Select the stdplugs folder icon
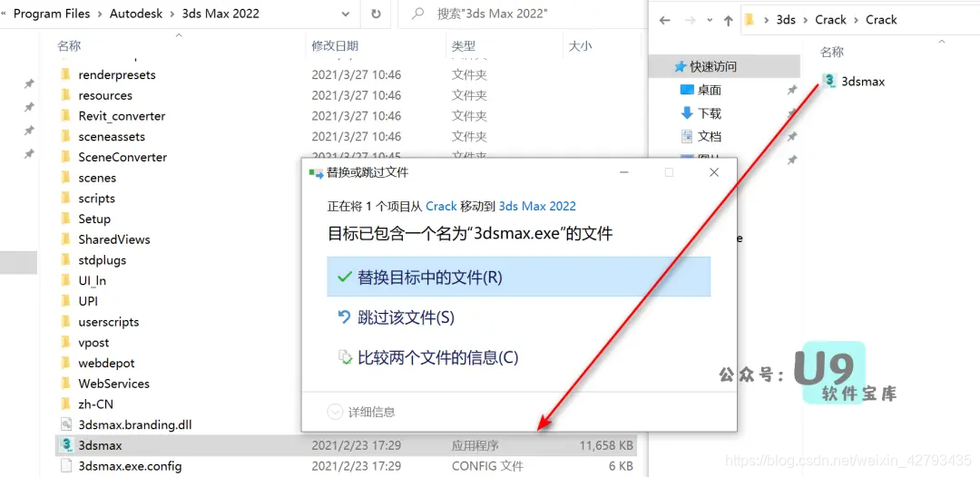The width and height of the screenshot is (980, 477). [65, 259]
